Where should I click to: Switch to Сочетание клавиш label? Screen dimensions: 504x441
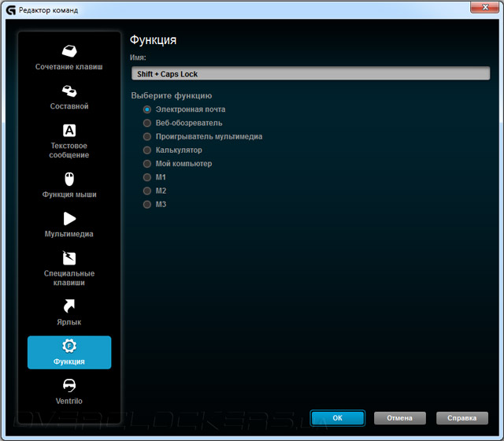coord(69,67)
